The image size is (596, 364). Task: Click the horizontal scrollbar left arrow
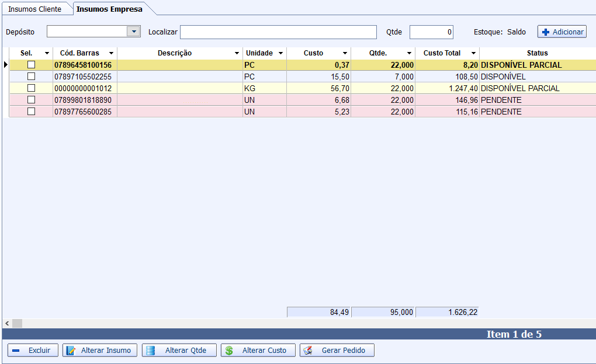7,323
